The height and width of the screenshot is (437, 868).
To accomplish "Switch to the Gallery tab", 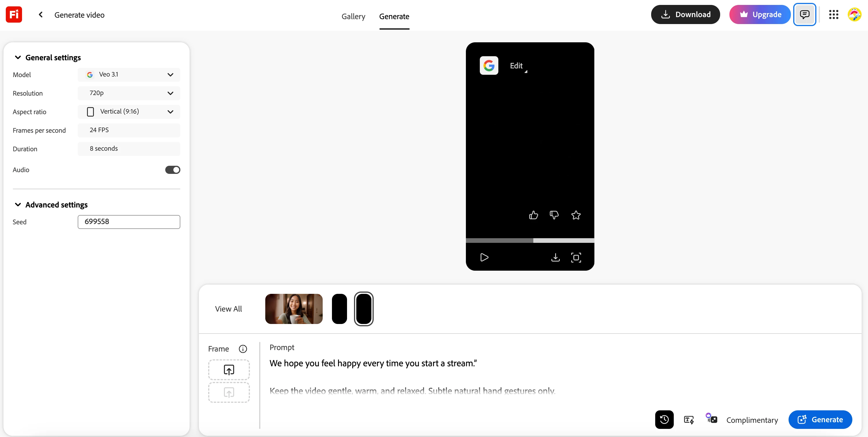I will point(353,16).
